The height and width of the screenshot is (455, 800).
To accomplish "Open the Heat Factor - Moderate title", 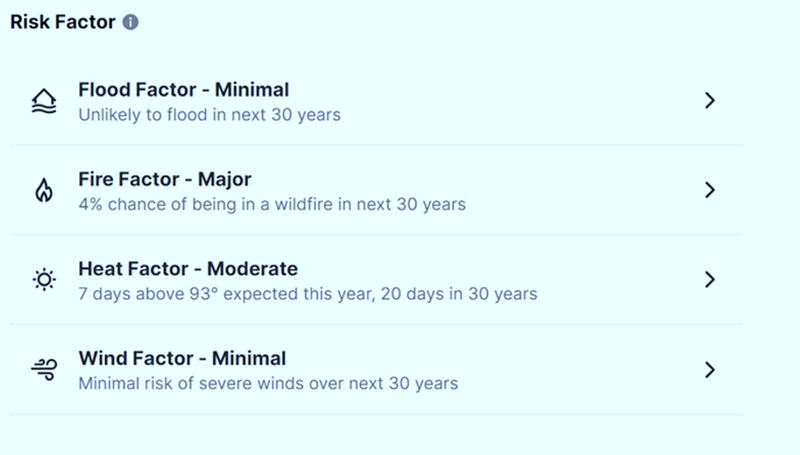I will (188, 269).
